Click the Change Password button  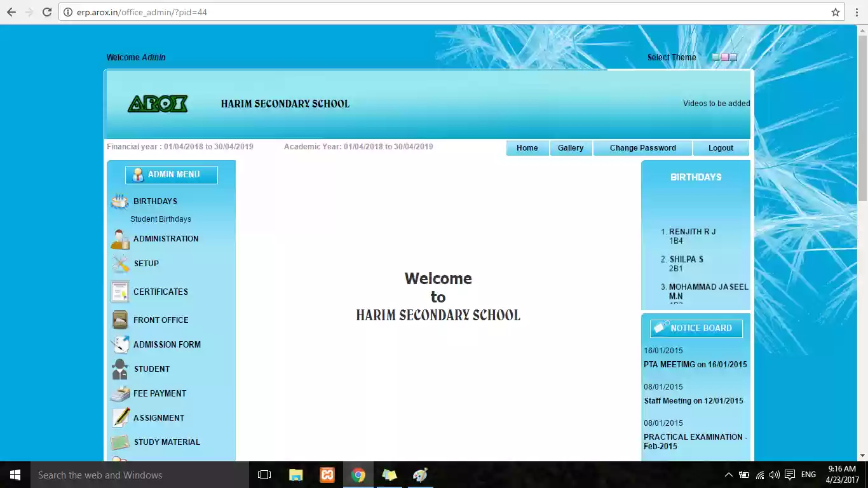642,148
